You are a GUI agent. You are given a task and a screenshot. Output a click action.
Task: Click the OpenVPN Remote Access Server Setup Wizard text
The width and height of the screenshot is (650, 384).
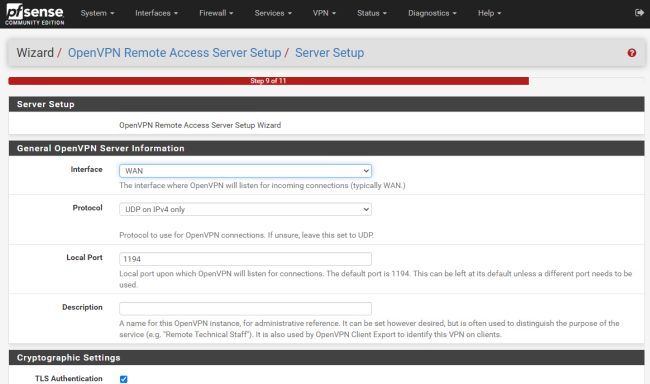tap(200, 125)
